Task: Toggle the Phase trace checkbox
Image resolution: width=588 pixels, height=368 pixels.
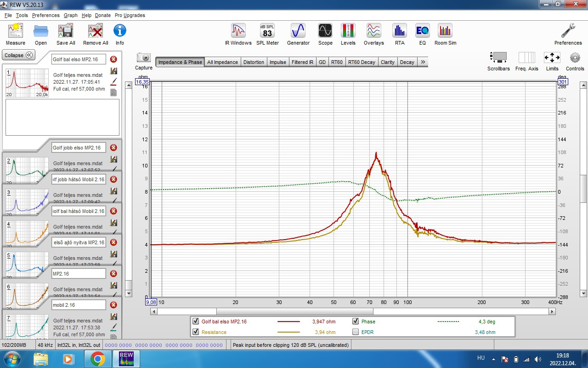Action: coord(356,322)
